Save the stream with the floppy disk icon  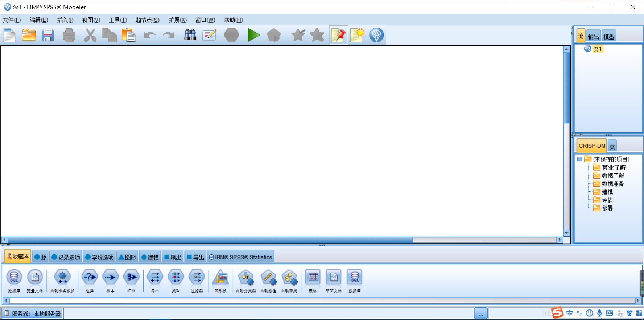(48, 35)
